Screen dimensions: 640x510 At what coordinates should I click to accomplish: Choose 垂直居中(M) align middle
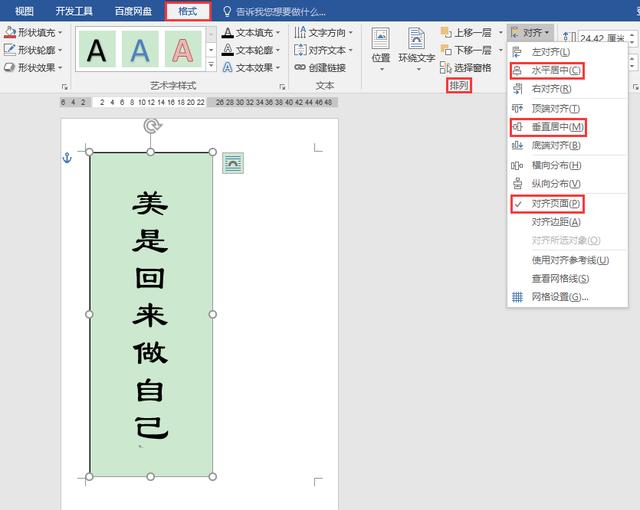pyautogui.click(x=567, y=127)
